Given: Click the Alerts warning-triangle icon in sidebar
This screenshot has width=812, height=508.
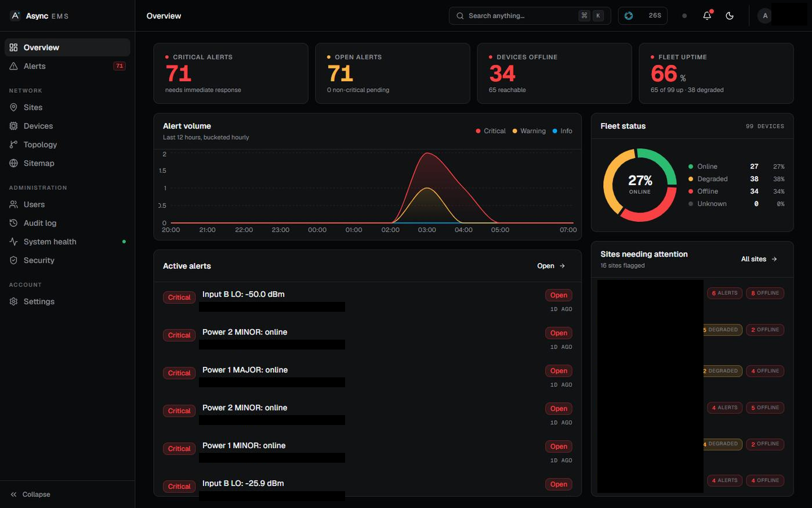Looking at the screenshot, I should coord(13,66).
